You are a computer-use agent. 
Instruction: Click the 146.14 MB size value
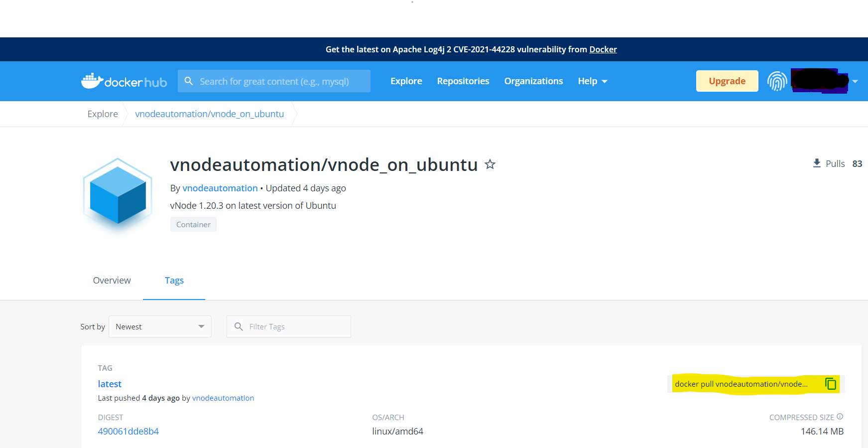[x=822, y=432]
